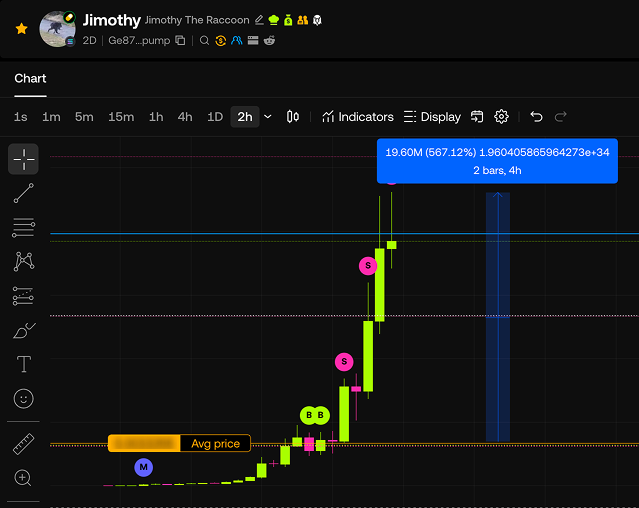Switch the chart to the 1D timeframe
Screen dimensions: 639x508
(215, 117)
